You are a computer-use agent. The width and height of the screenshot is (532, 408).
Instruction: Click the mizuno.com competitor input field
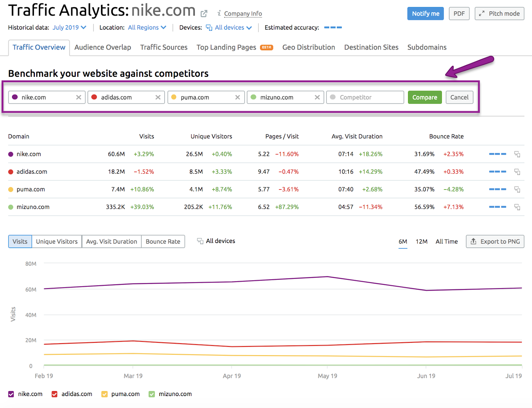[x=286, y=97]
